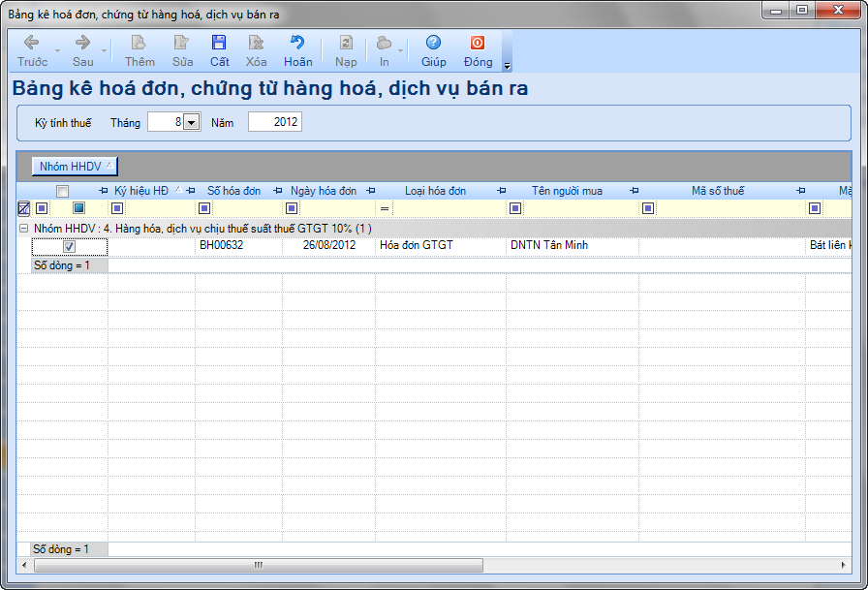Toggle sort arrow on Ký hiệu HĐ header
Image resolution: width=868 pixels, height=590 pixels.
point(179,190)
